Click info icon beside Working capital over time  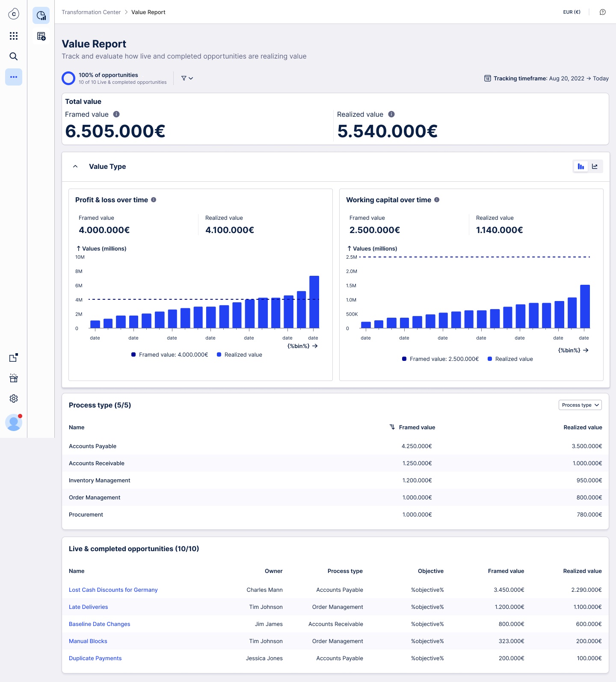pyautogui.click(x=437, y=200)
